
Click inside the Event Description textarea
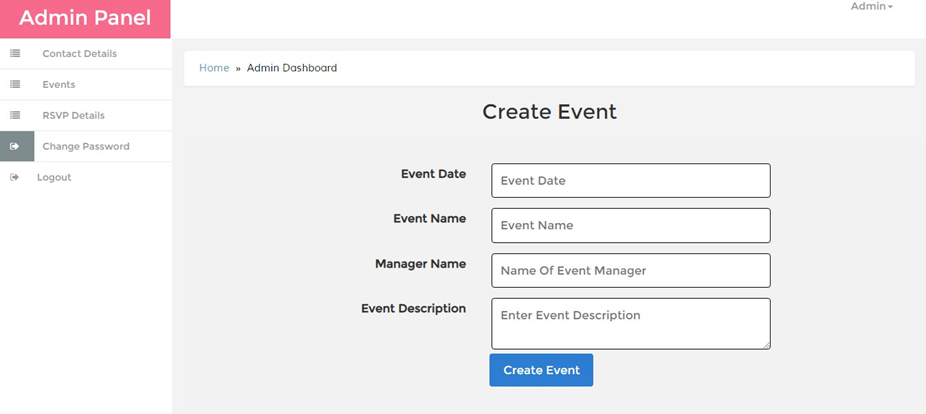click(x=630, y=322)
